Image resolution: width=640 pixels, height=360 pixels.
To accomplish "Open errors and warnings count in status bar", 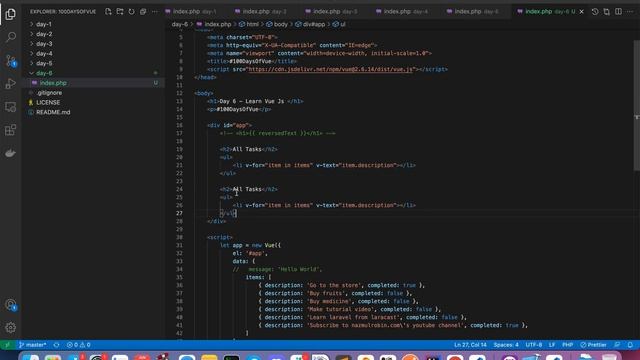I will 78,345.
